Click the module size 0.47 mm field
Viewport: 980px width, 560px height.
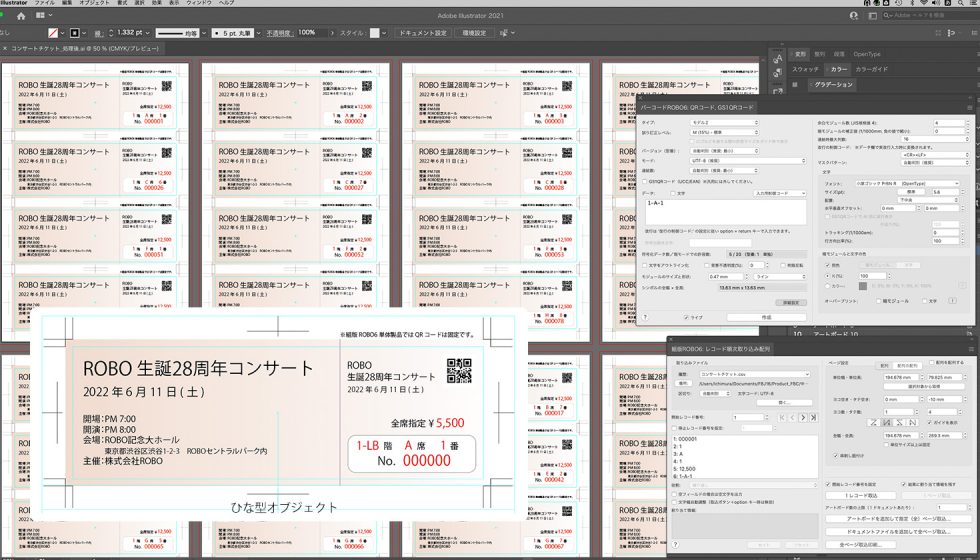[724, 276]
